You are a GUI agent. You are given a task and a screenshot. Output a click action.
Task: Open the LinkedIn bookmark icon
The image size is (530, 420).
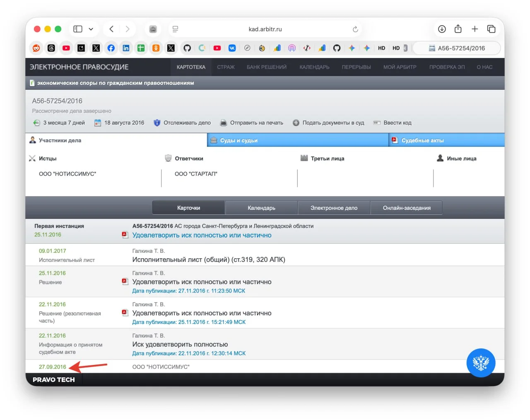pos(126,48)
